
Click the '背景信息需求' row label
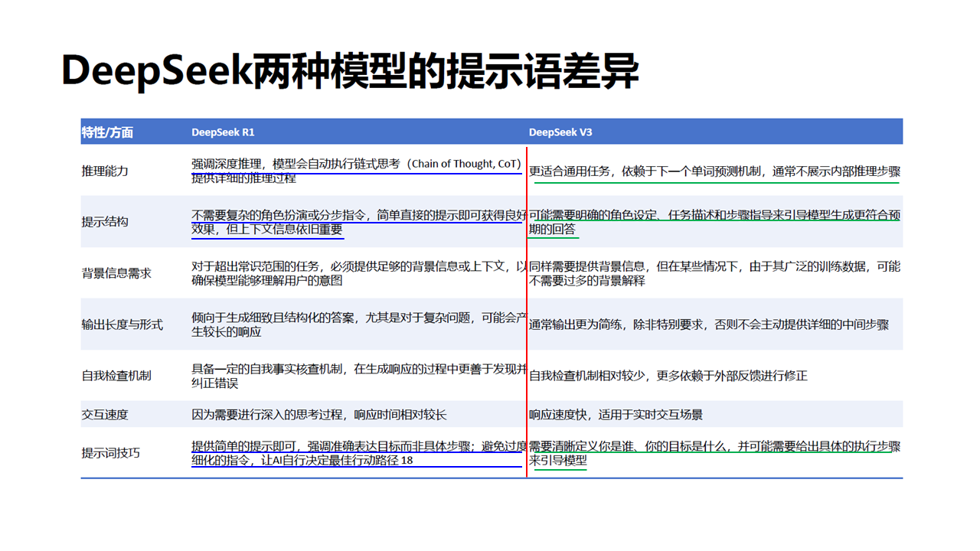tap(116, 273)
